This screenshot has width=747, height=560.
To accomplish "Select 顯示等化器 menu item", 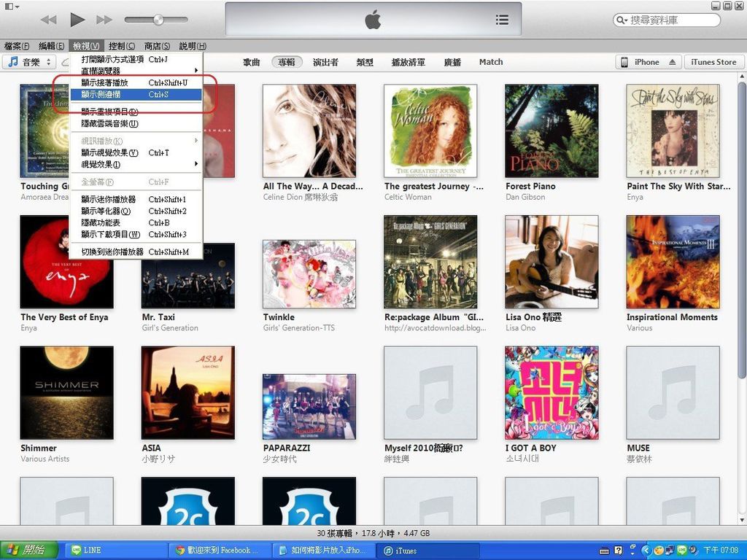I will coord(136,211).
